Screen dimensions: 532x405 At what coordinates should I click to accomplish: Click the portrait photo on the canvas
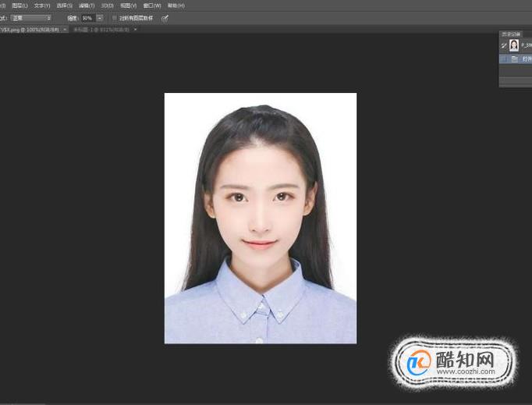261,218
